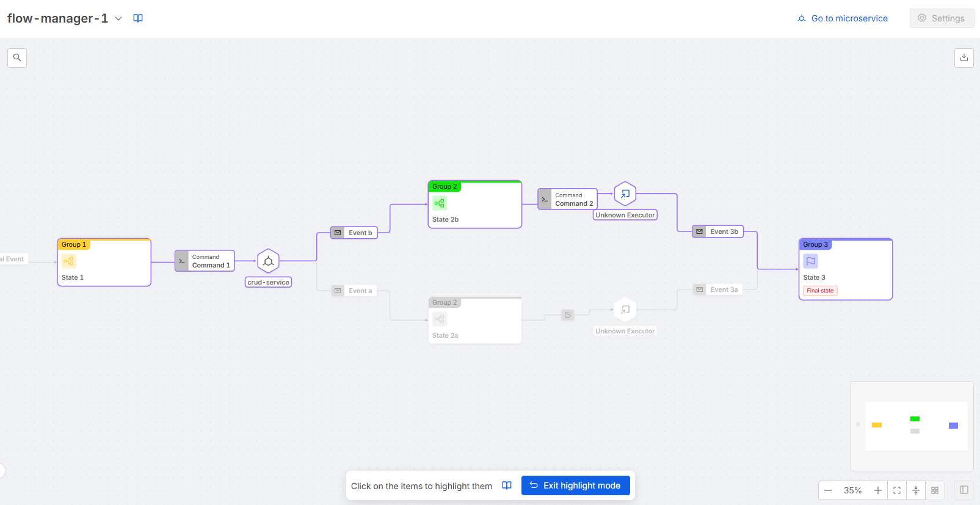Viewport: 980px width, 505px height.
Task: Click the green Group 2 header label
Action: (x=445, y=186)
